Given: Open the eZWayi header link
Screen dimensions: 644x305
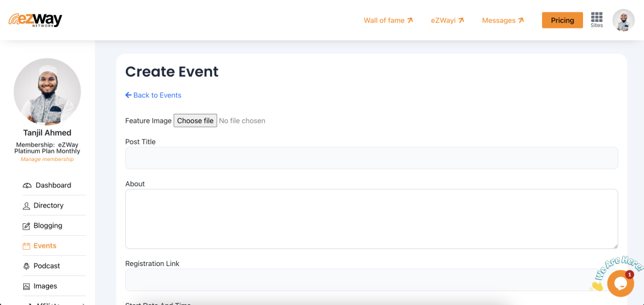Looking at the screenshot, I should (x=447, y=20).
